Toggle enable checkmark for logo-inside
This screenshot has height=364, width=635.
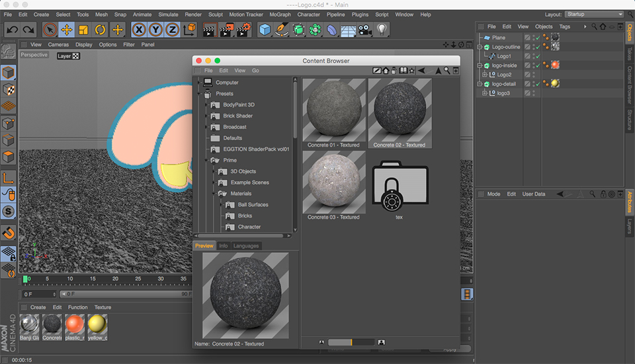pyautogui.click(x=538, y=65)
